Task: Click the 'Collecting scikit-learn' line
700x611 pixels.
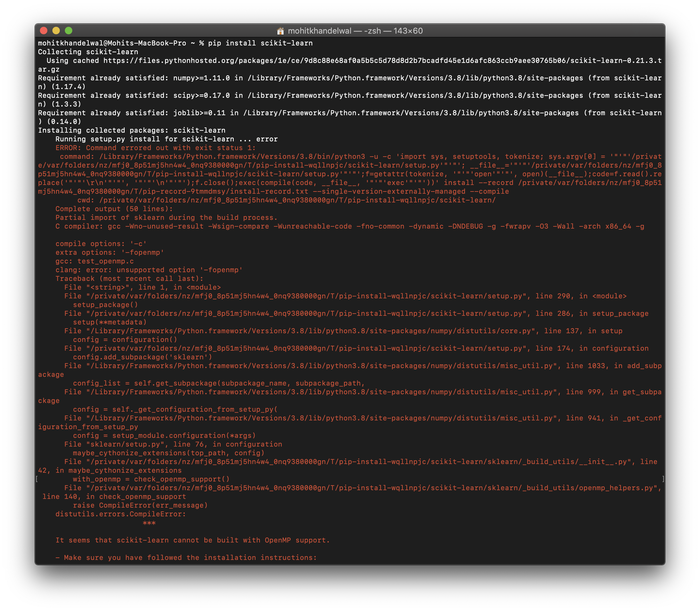Action: (x=88, y=52)
